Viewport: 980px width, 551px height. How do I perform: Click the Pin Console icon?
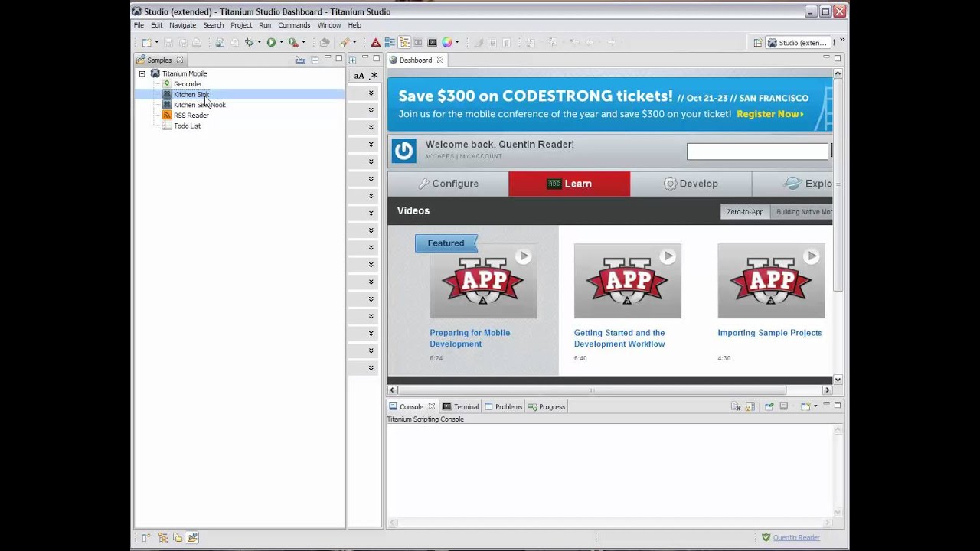(x=769, y=406)
